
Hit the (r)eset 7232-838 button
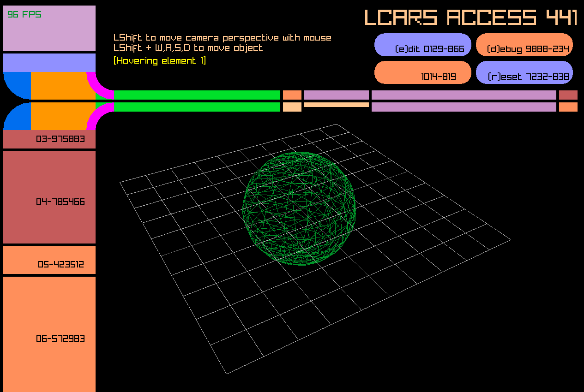point(524,72)
